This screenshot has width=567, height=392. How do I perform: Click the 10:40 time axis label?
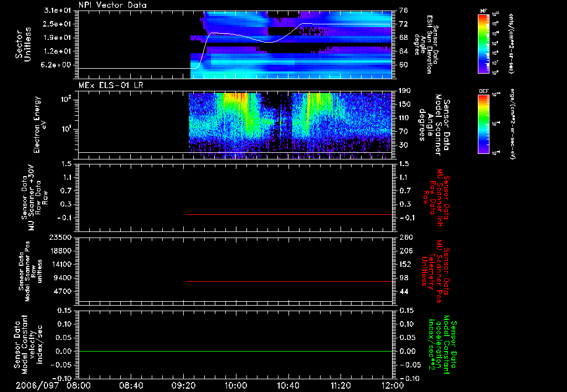click(288, 385)
